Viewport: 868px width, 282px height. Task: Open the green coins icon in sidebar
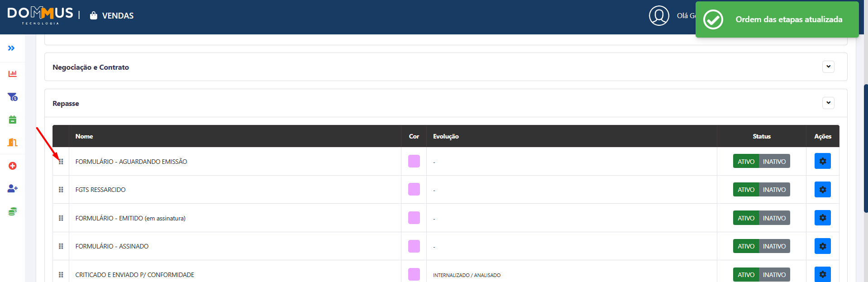[x=13, y=211]
